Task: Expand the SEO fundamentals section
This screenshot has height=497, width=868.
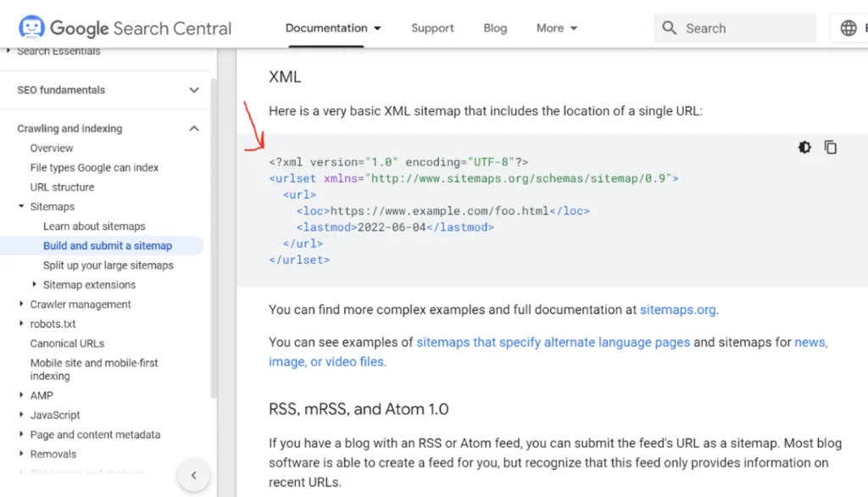Action: coord(193,89)
